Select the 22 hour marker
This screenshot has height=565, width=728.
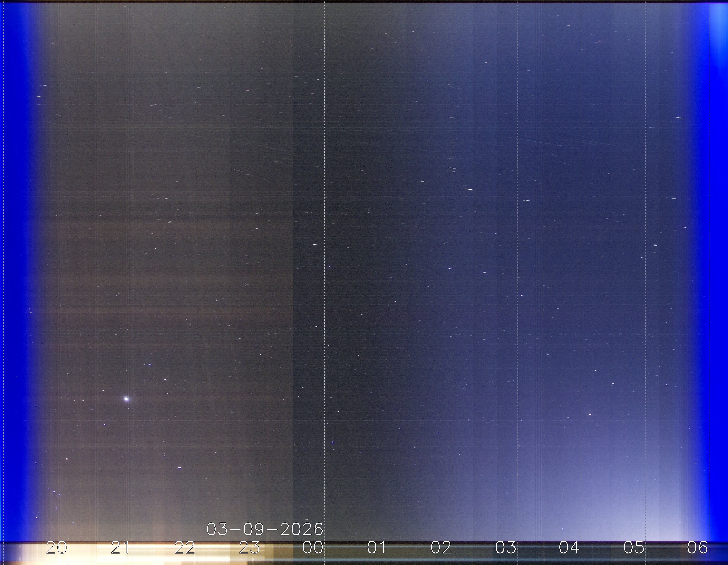185,547
